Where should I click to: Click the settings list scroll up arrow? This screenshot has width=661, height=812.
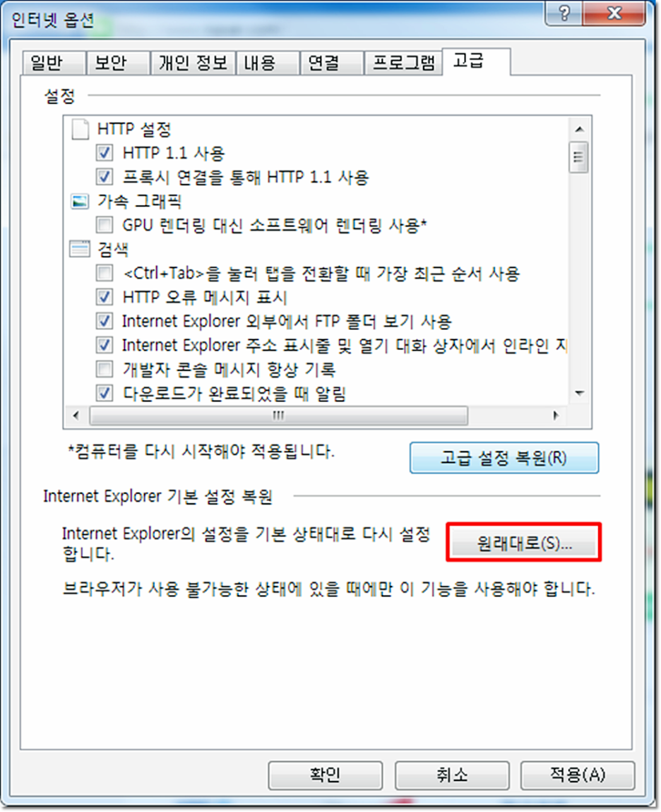tap(578, 129)
